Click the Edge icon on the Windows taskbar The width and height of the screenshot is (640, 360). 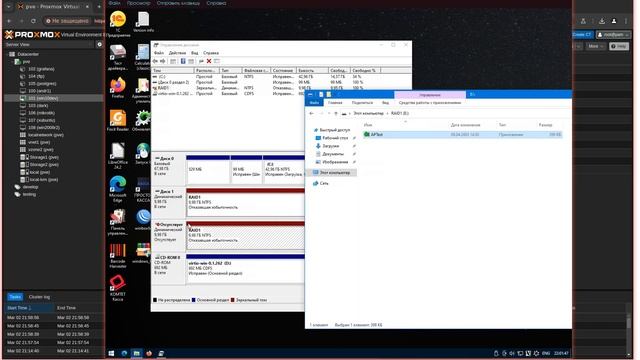[124, 353]
